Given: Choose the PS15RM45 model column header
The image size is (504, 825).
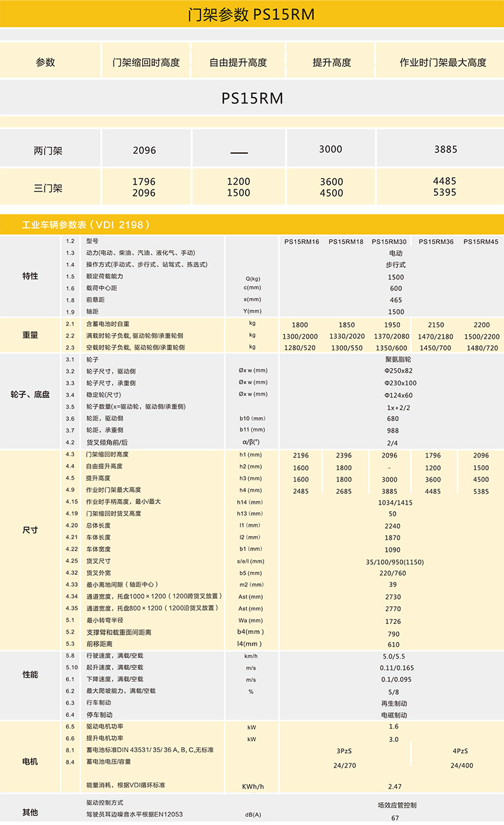Looking at the screenshot, I should 481,242.
